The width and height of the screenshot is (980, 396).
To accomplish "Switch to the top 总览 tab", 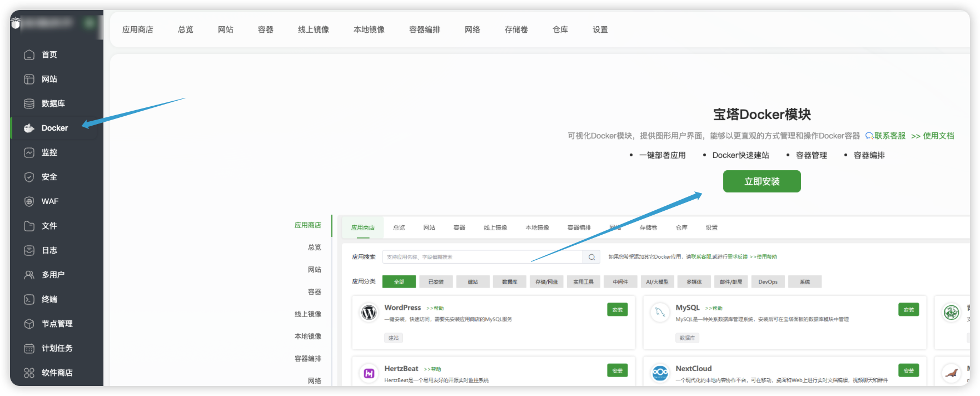I will [186, 29].
